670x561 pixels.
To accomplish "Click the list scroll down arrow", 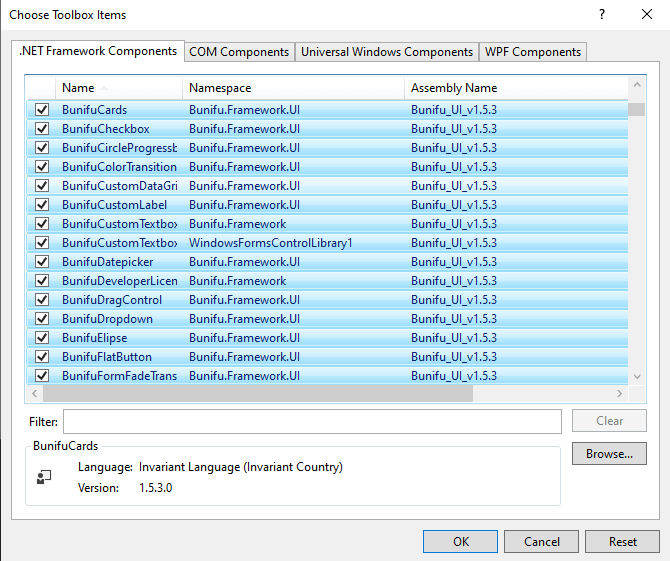I will pyautogui.click(x=637, y=376).
